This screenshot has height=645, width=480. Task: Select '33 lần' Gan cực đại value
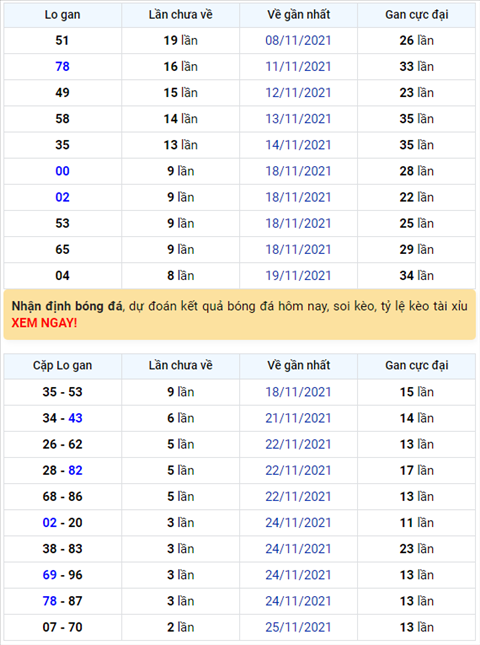417,67
